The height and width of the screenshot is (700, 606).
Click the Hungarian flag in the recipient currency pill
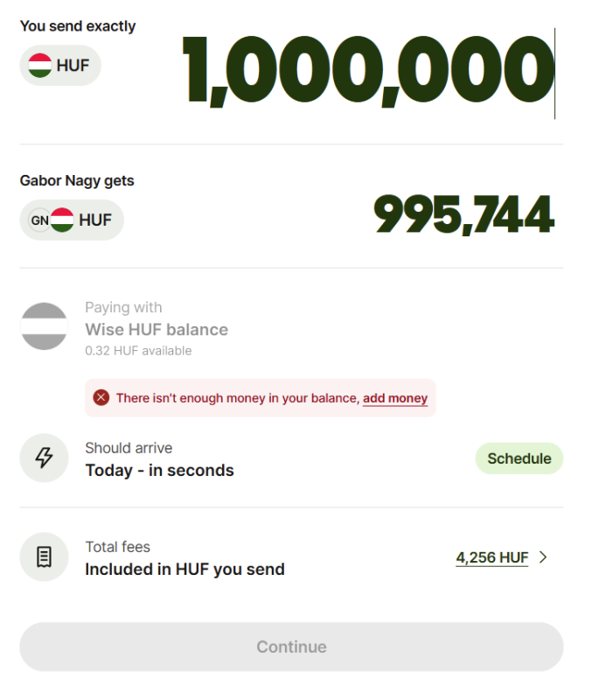62,220
